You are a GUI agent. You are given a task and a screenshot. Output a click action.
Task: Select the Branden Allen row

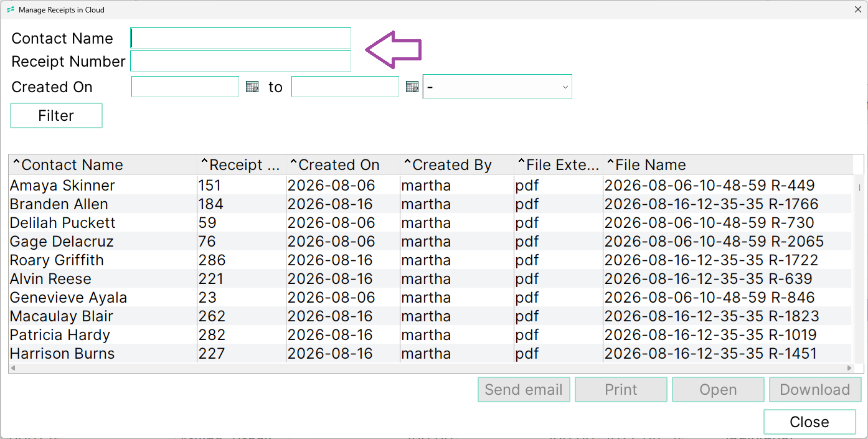[x=430, y=204]
